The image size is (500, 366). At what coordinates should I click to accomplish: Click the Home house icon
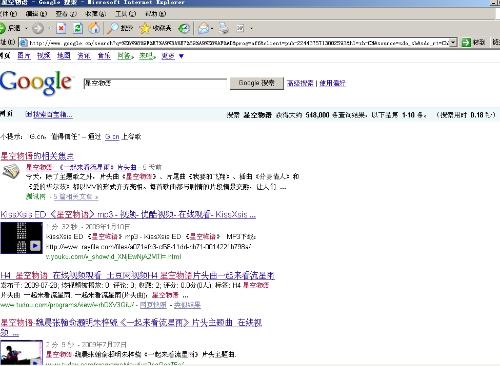coord(94,28)
